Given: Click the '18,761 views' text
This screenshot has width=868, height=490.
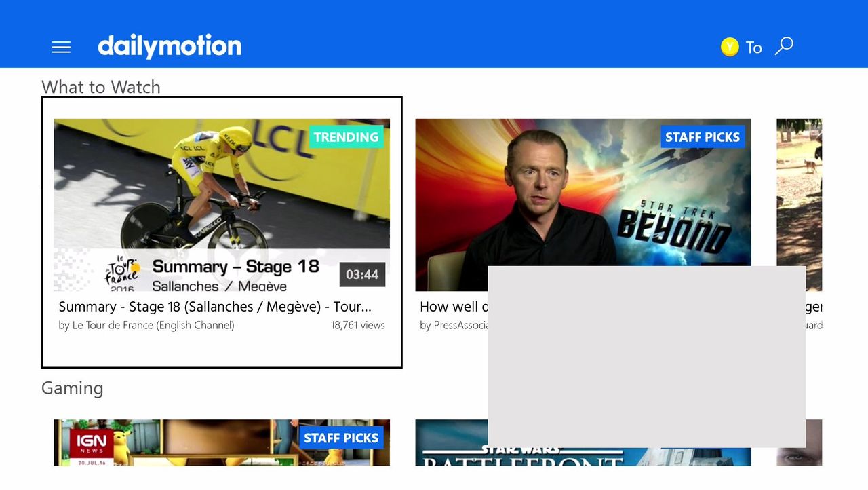Looking at the screenshot, I should [358, 326].
